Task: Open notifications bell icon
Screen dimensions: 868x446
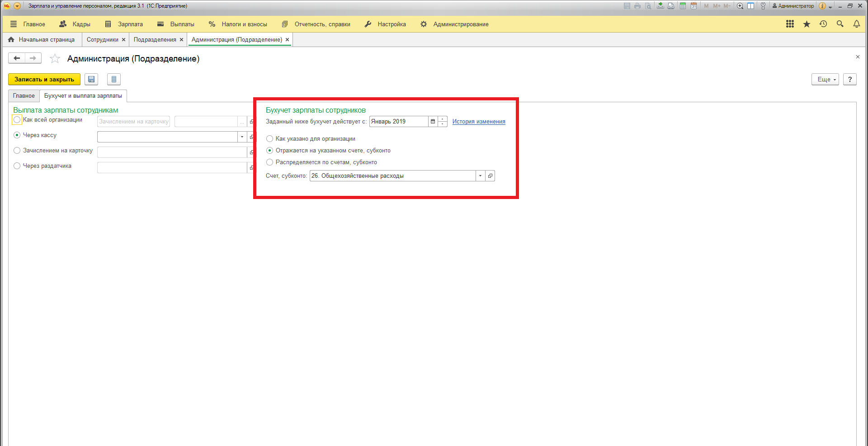Action: pyautogui.click(x=857, y=24)
